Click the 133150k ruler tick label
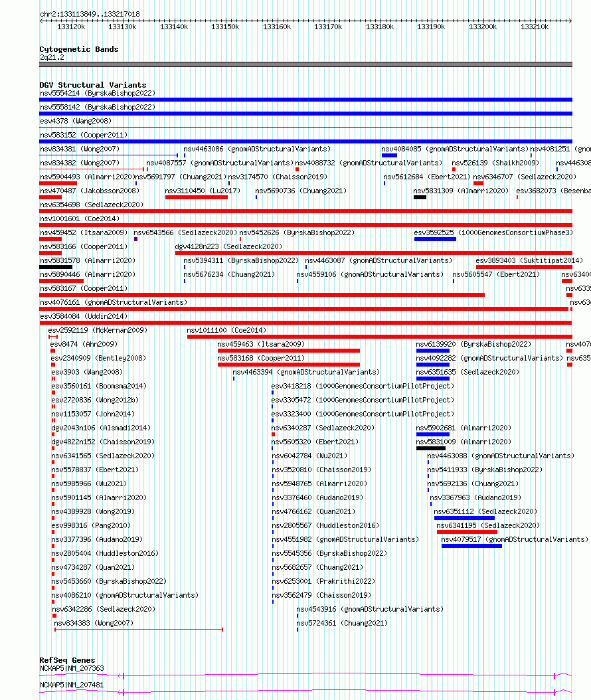This screenshot has height=700, width=591. pos(225,27)
